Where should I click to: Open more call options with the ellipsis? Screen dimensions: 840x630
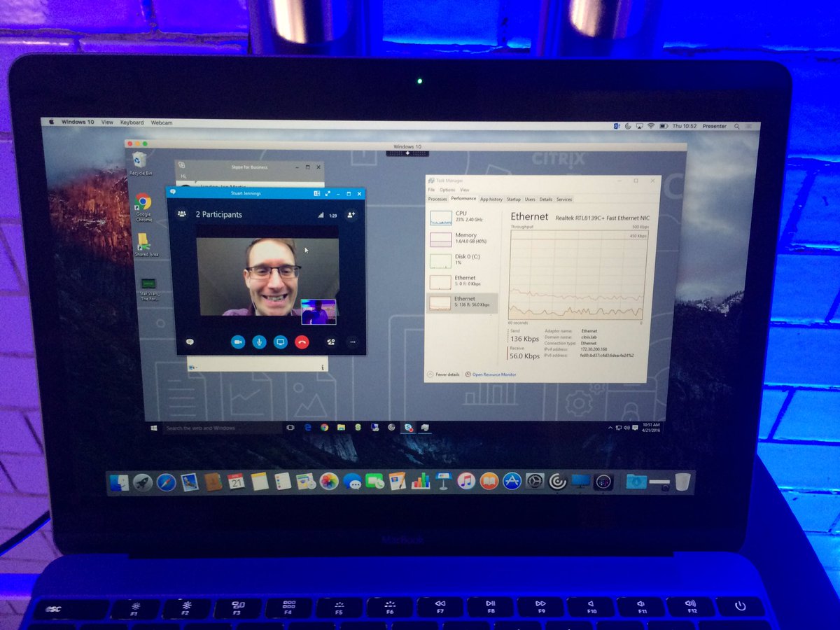coord(353,342)
